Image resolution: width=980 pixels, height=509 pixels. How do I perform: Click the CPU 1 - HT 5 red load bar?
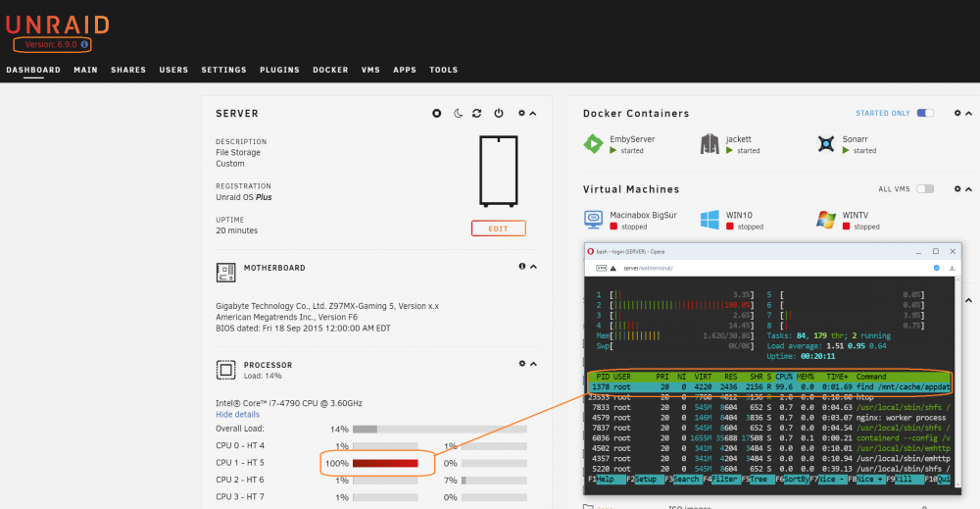(385, 463)
